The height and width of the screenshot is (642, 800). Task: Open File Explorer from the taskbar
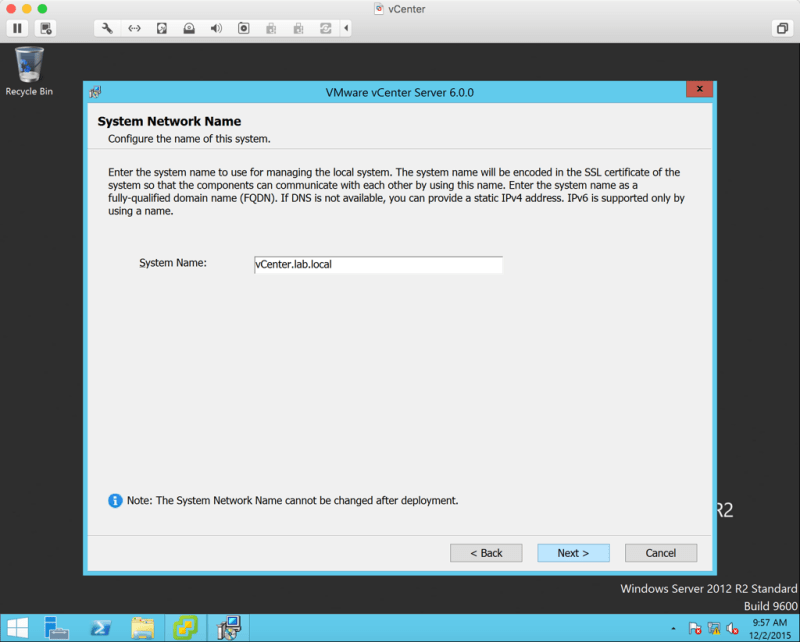143,628
